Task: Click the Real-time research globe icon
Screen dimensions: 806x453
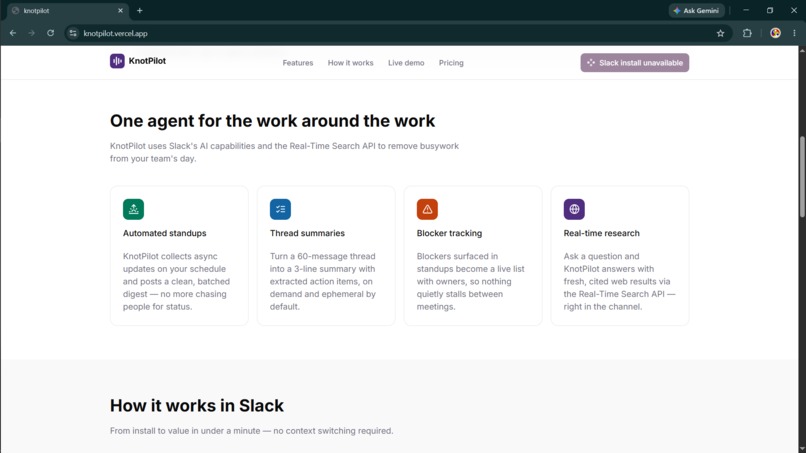Action: coord(574,209)
